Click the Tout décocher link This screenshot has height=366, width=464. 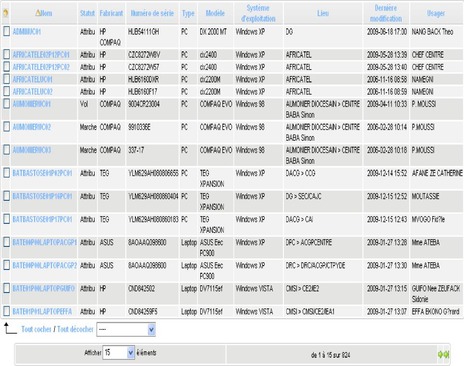75,329
